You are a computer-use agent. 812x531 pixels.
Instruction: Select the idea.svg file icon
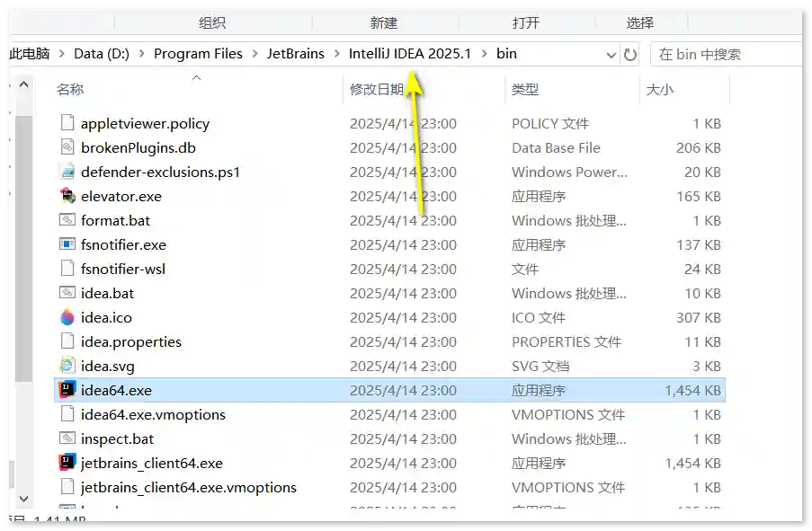(67, 366)
